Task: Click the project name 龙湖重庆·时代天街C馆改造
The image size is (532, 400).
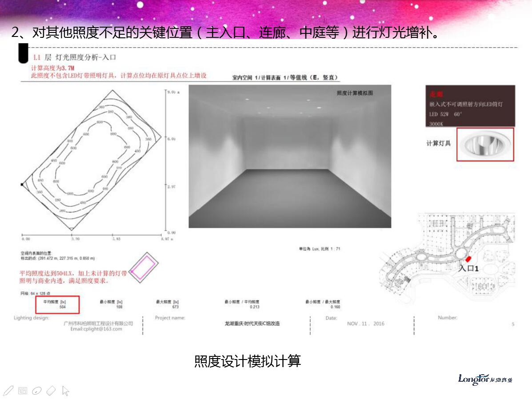Action: pos(252,323)
